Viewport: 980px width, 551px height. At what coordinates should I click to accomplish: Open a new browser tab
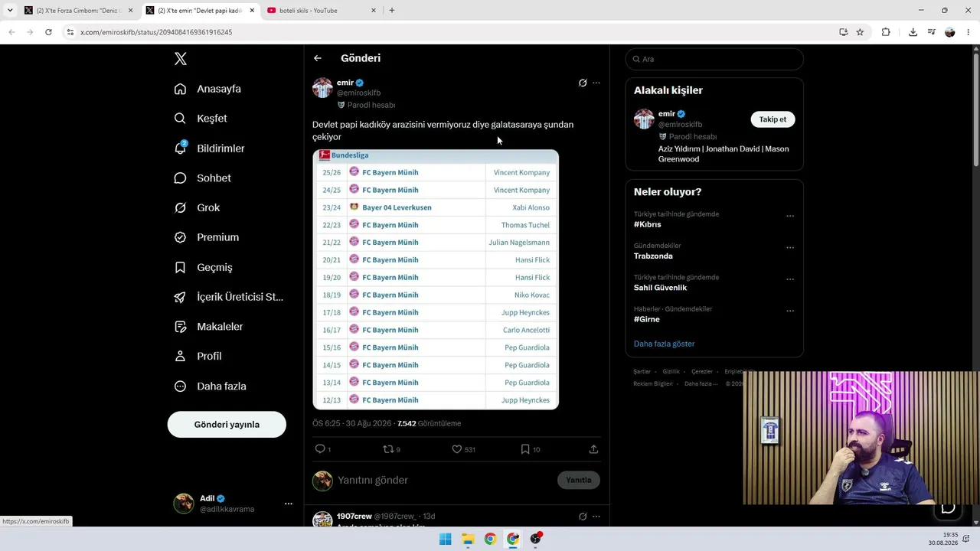(392, 11)
